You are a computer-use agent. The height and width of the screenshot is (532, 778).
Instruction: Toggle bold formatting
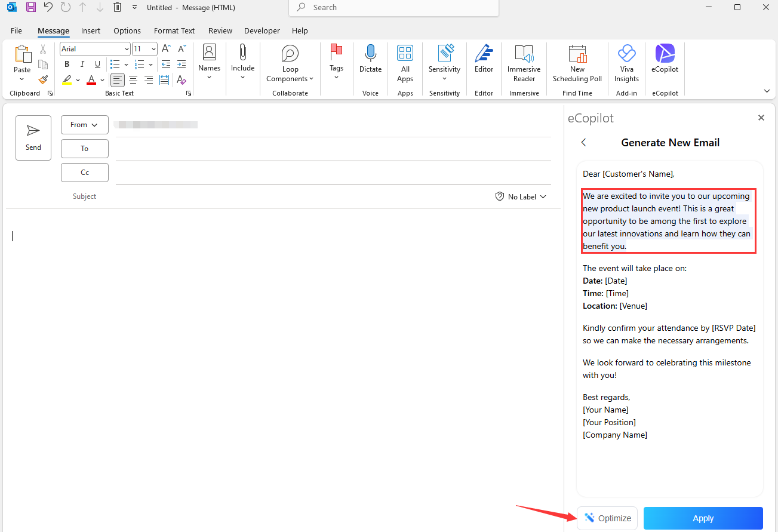66,64
